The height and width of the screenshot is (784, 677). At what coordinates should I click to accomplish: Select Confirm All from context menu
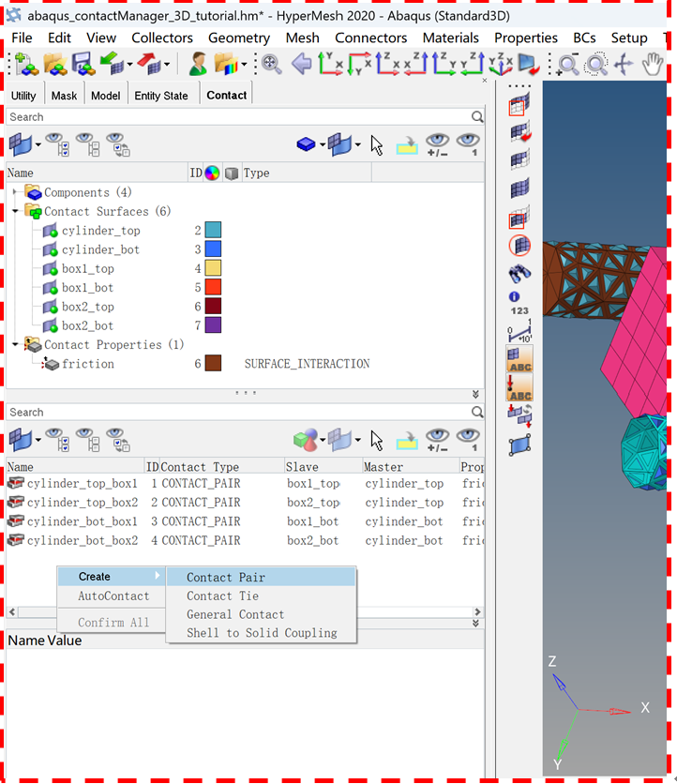[112, 623]
